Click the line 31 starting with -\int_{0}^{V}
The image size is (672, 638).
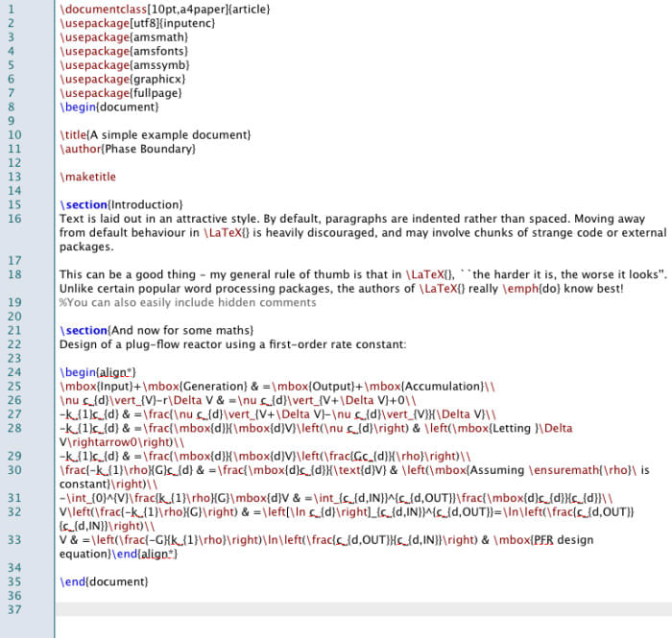coord(336,498)
